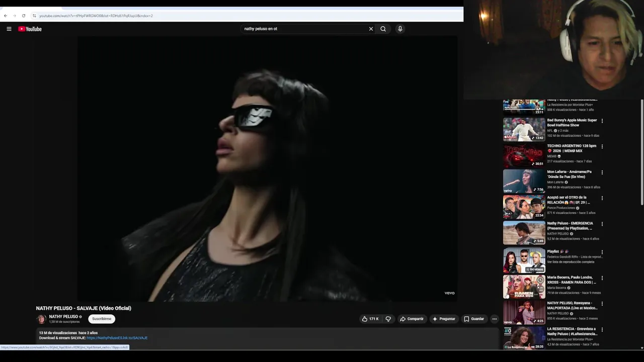Open the 84 videos Playlist thumbnail

pos(524,260)
